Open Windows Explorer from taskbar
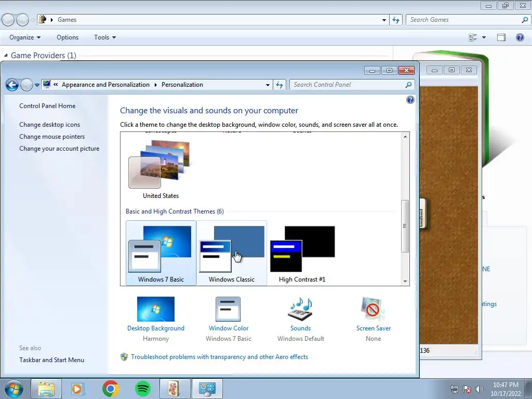This screenshot has width=532, height=399. [x=46, y=389]
